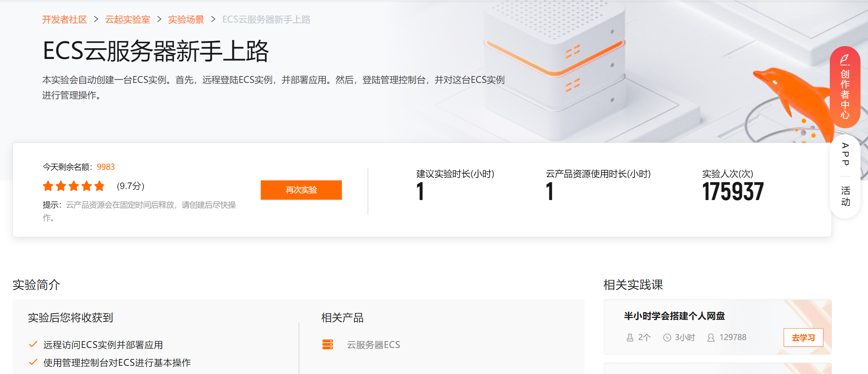Click the 相关实践课 section heading
Screen dimensions: 868x374
(633, 285)
